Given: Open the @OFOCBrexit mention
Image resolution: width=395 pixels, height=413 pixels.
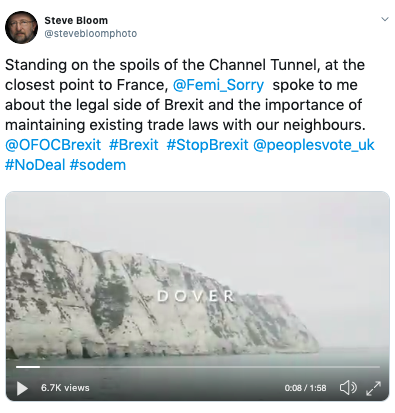Looking at the screenshot, I should (53, 145).
